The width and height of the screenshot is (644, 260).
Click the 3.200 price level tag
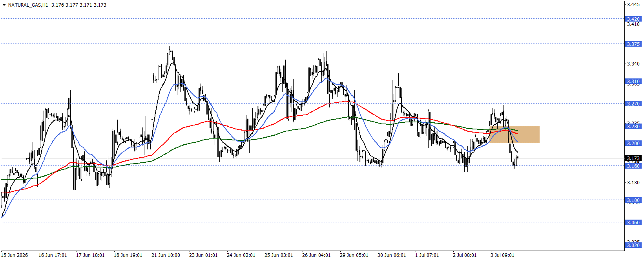(633, 143)
